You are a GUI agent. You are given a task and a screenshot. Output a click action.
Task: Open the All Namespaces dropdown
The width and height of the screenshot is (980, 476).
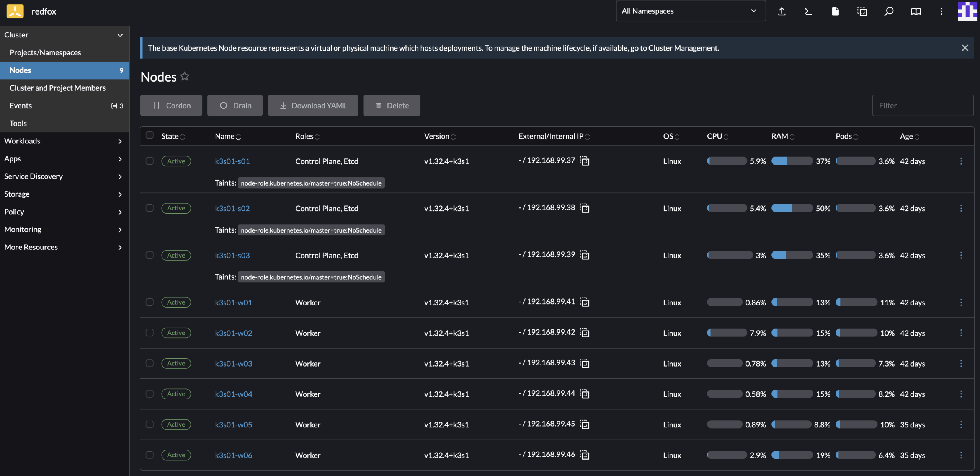tap(691, 11)
